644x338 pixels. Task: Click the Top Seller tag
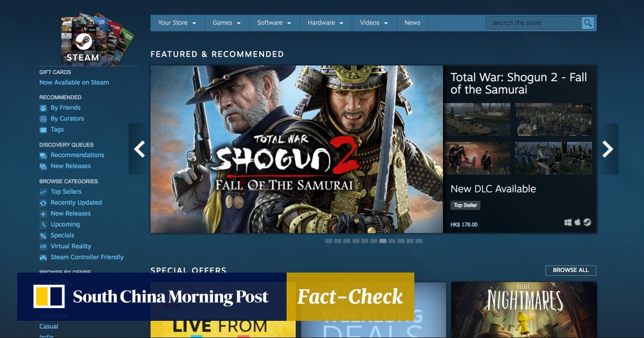click(465, 205)
